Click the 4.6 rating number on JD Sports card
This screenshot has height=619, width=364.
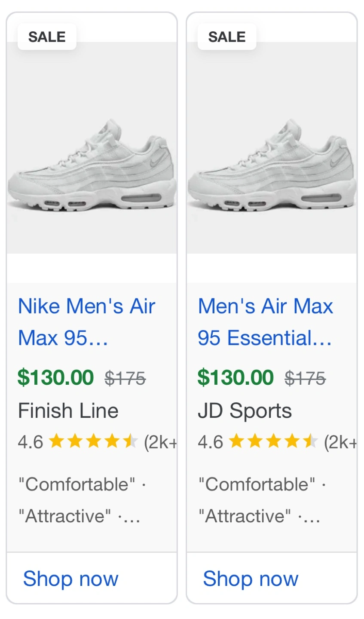tap(211, 442)
